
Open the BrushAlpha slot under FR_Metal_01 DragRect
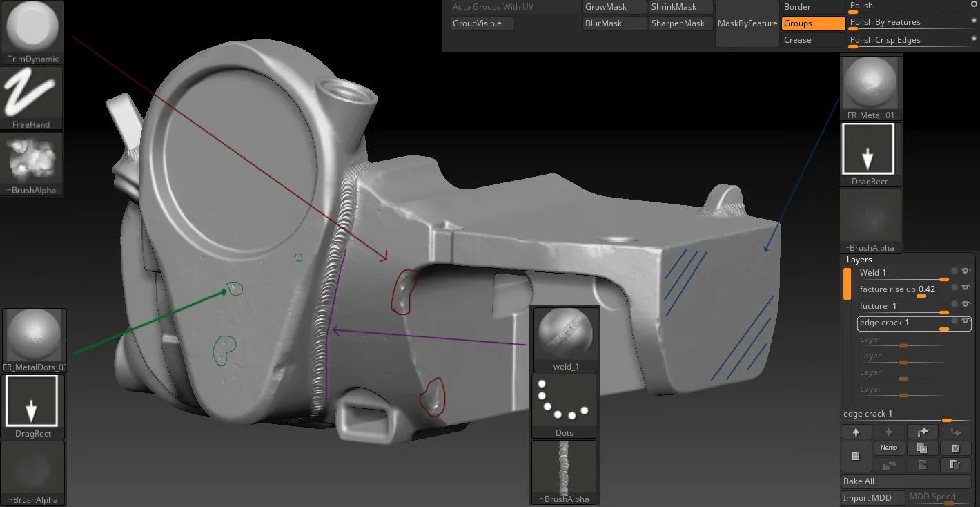pos(871,221)
